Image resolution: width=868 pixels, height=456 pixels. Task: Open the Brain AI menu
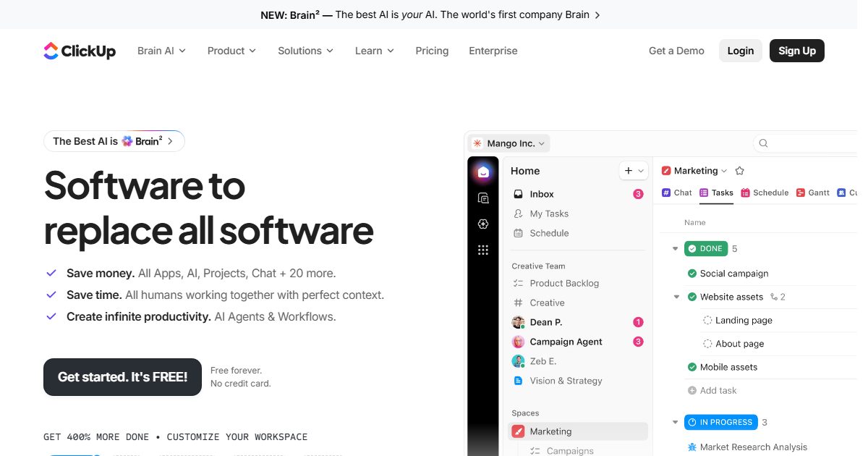[x=161, y=51]
